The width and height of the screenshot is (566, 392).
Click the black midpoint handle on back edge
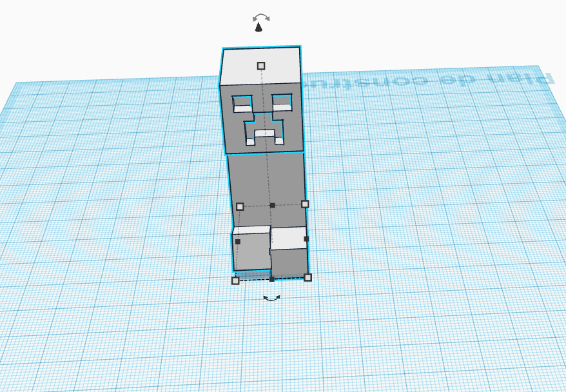click(x=273, y=206)
